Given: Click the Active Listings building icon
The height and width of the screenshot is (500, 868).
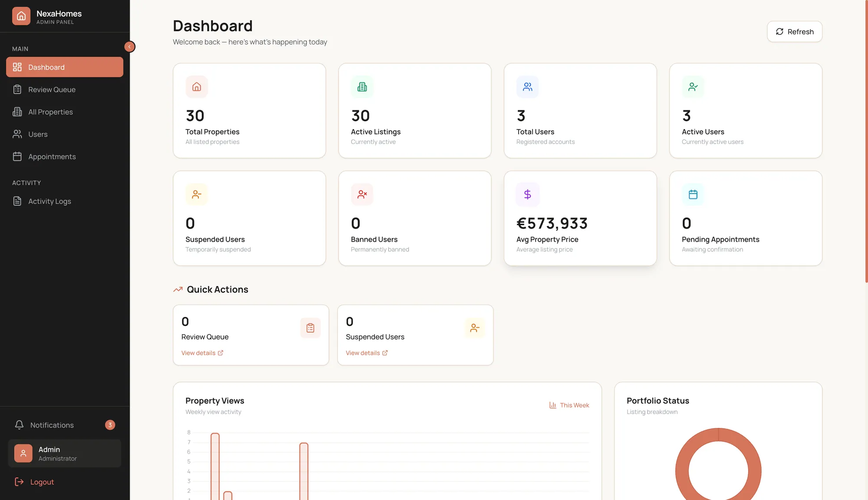Looking at the screenshot, I should (362, 87).
